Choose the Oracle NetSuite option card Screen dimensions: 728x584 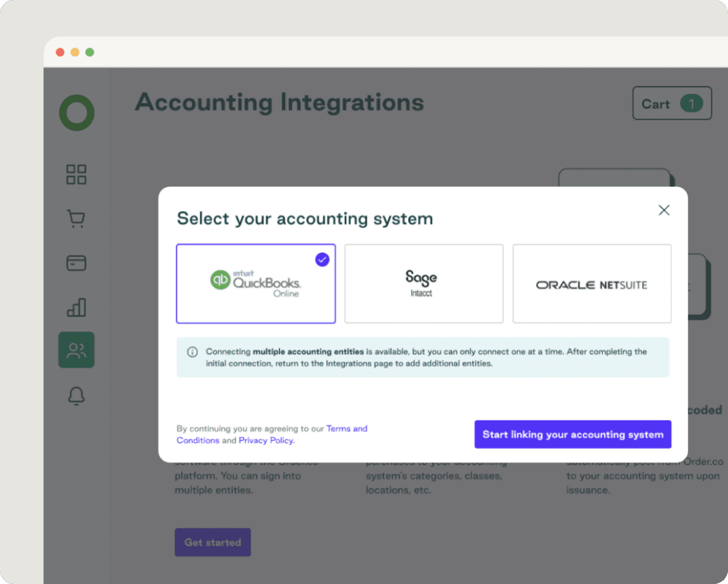click(x=592, y=283)
